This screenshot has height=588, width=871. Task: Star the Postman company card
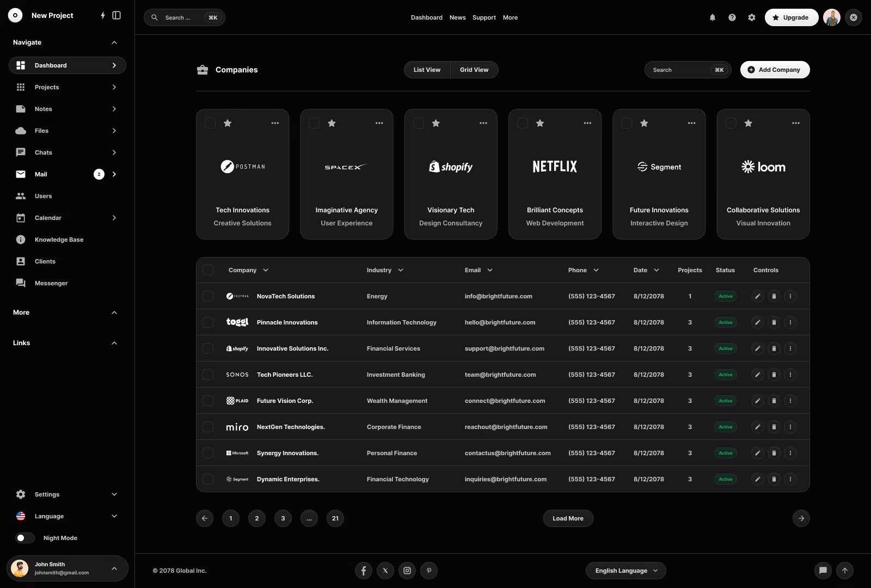228,123
